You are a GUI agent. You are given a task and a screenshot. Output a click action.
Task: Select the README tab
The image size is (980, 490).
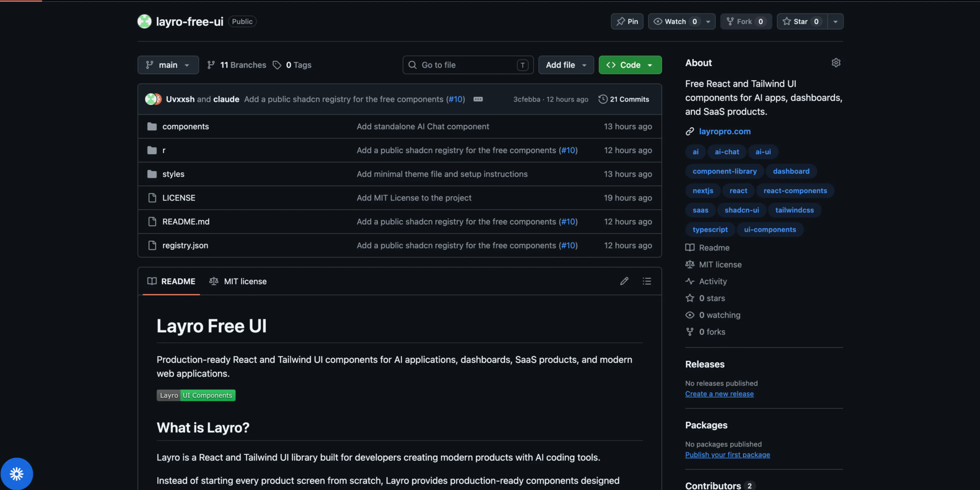coord(171,281)
